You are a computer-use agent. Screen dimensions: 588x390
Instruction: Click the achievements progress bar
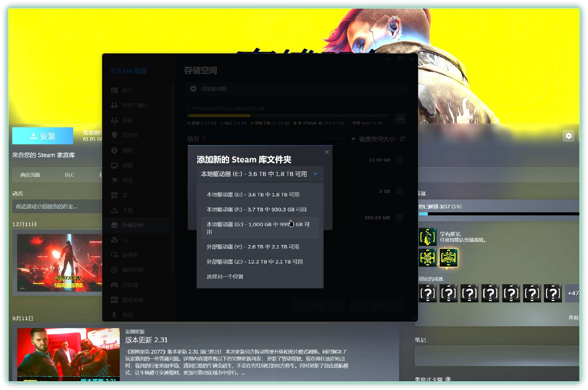coord(499,214)
